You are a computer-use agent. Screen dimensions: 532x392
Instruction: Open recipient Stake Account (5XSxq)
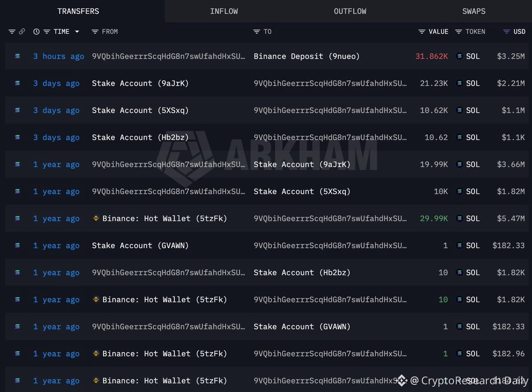302,191
